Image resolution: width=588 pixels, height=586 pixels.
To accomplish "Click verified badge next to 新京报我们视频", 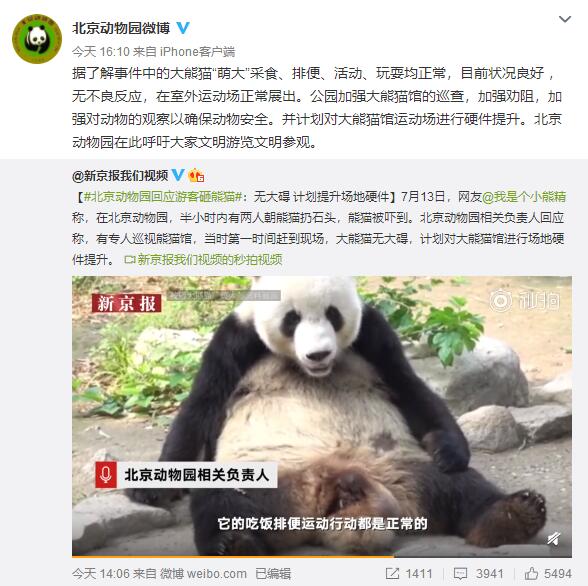I will [x=178, y=175].
